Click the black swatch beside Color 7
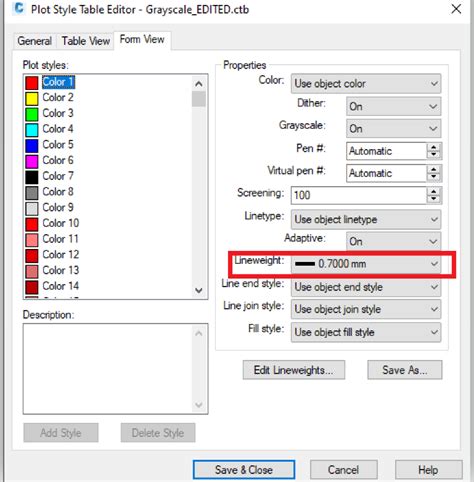Screen dimensions: 474x482 pyautogui.click(x=32, y=177)
